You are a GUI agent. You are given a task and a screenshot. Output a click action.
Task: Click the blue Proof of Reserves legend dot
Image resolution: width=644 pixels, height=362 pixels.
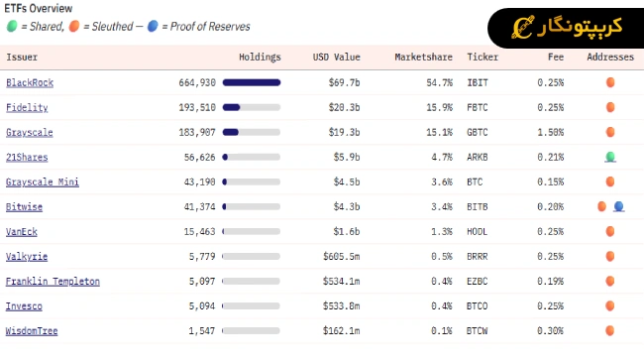point(153,27)
